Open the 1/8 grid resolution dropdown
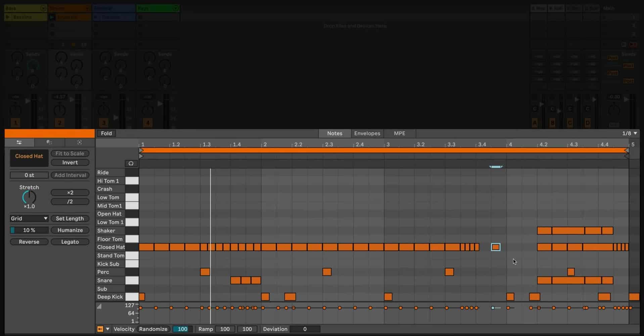 pos(628,133)
